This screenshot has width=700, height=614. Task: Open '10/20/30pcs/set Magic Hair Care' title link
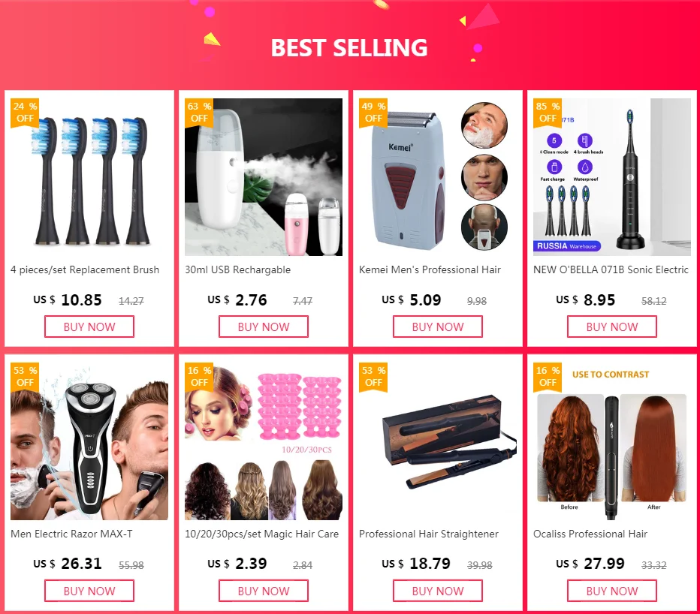pos(261,534)
